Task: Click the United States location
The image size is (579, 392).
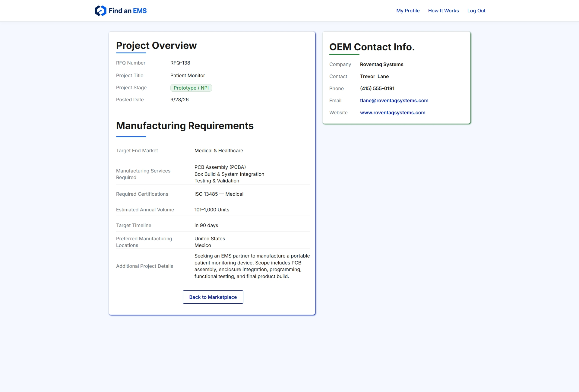Action: (x=210, y=239)
